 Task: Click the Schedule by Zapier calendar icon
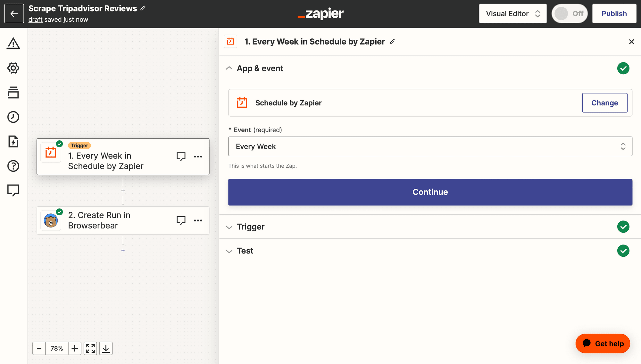pyautogui.click(x=242, y=103)
